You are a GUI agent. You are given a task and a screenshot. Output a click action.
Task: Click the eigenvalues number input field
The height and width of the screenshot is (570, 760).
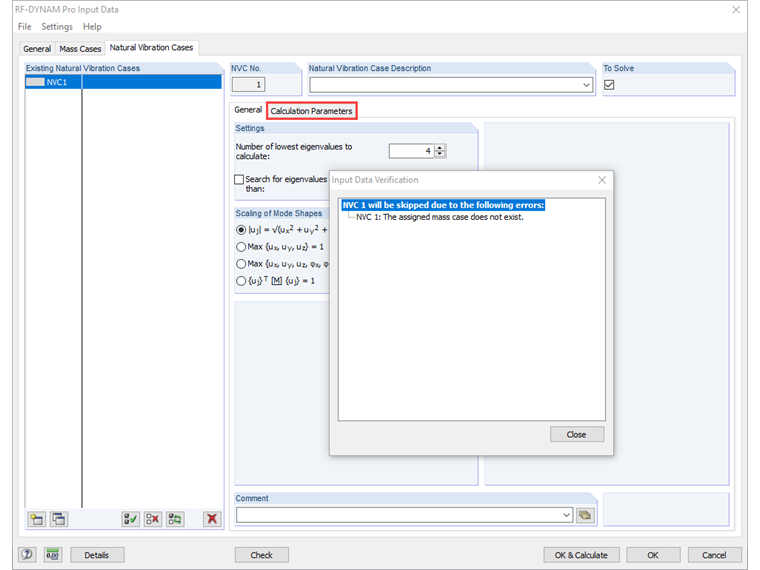click(412, 151)
